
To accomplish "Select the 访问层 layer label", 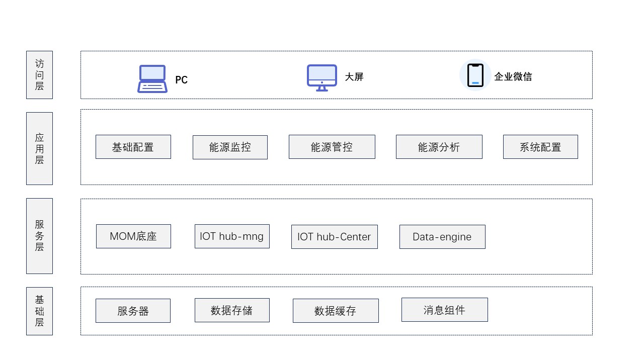I will 39,75.
